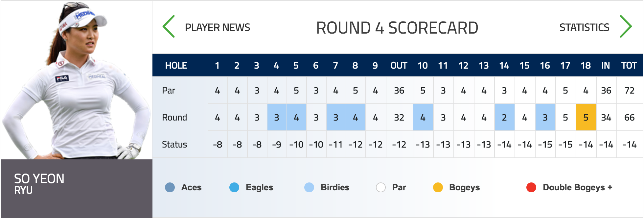Click the Par empty circle legend
644x218 pixels.
(x=381, y=187)
